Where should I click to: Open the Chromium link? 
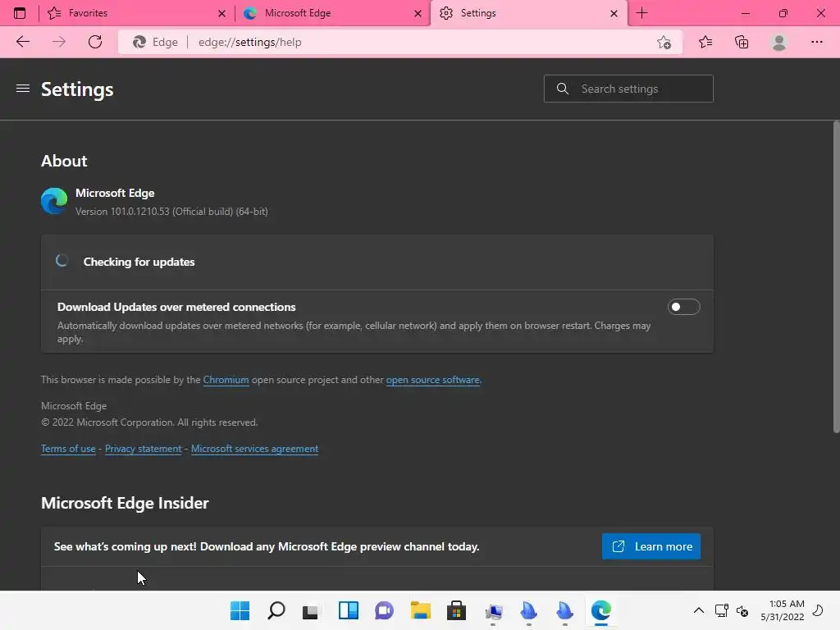coord(226,380)
